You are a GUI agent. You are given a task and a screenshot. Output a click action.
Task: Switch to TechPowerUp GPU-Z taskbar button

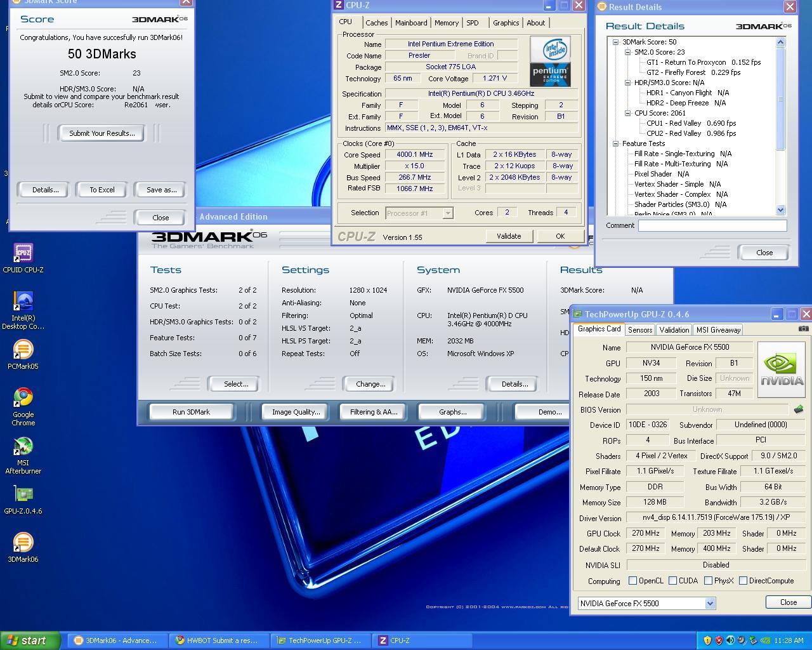320,640
